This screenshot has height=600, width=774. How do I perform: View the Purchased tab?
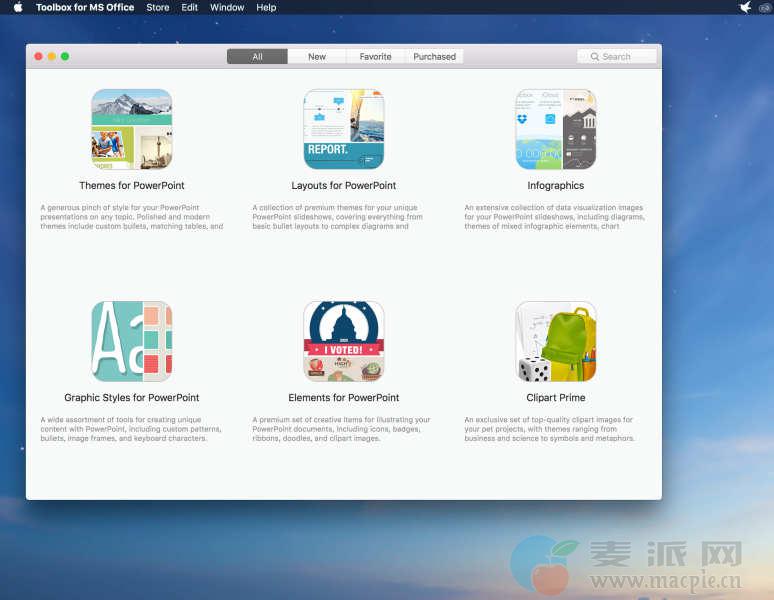(x=435, y=57)
